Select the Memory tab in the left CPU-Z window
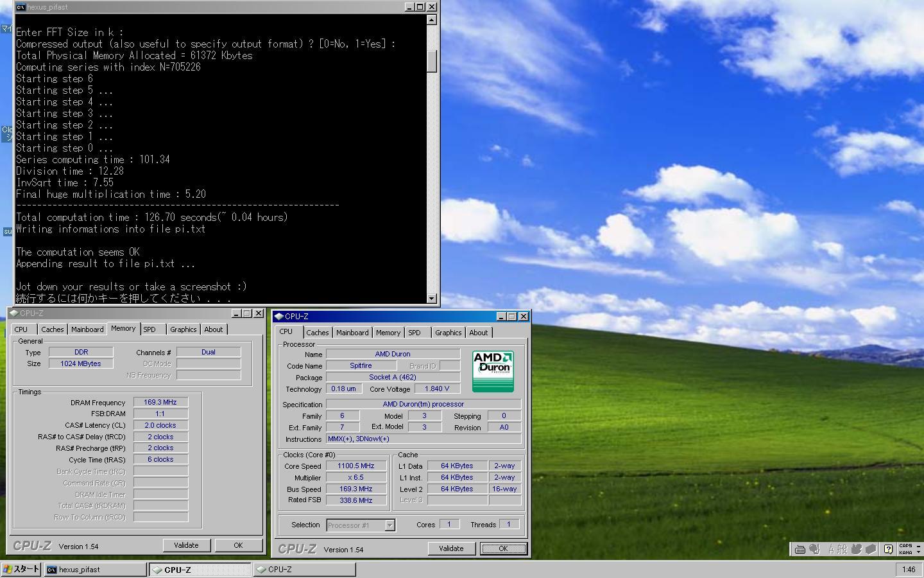The image size is (924, 578). click(x=123, y=328)
